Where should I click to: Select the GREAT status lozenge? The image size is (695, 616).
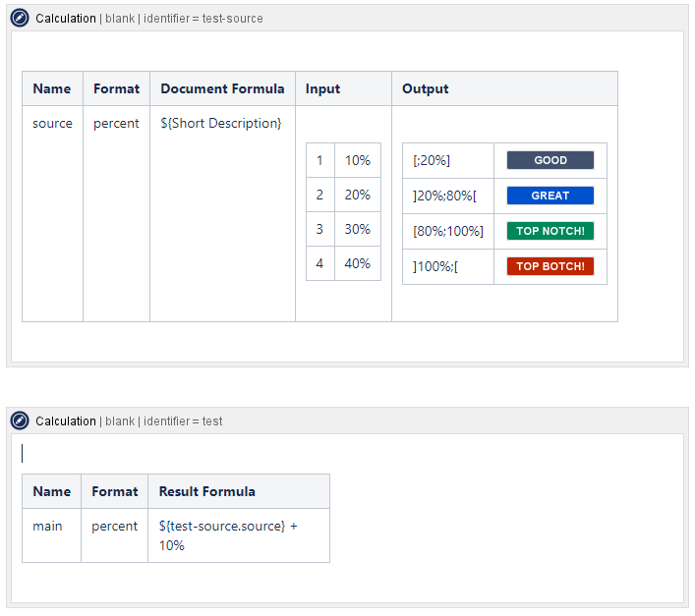(x=550, y=196)
